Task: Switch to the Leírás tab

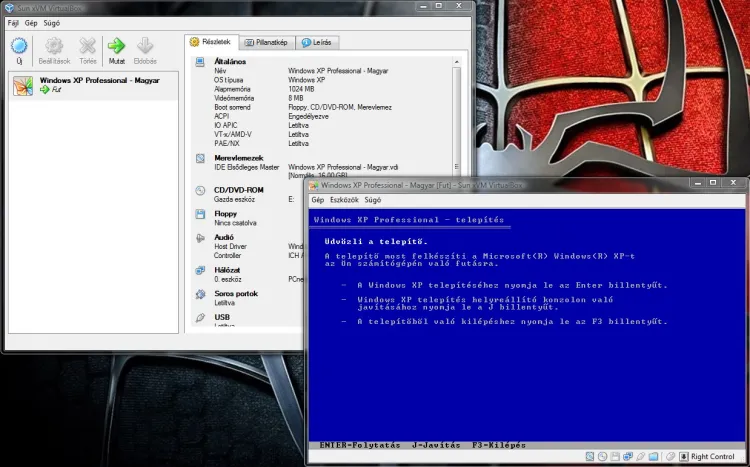Action: pos(317,43)
